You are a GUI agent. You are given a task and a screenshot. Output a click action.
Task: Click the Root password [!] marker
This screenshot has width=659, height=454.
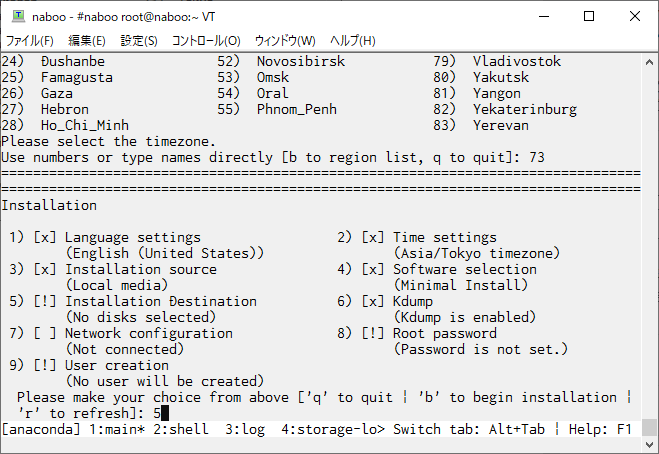pos(373,333)
